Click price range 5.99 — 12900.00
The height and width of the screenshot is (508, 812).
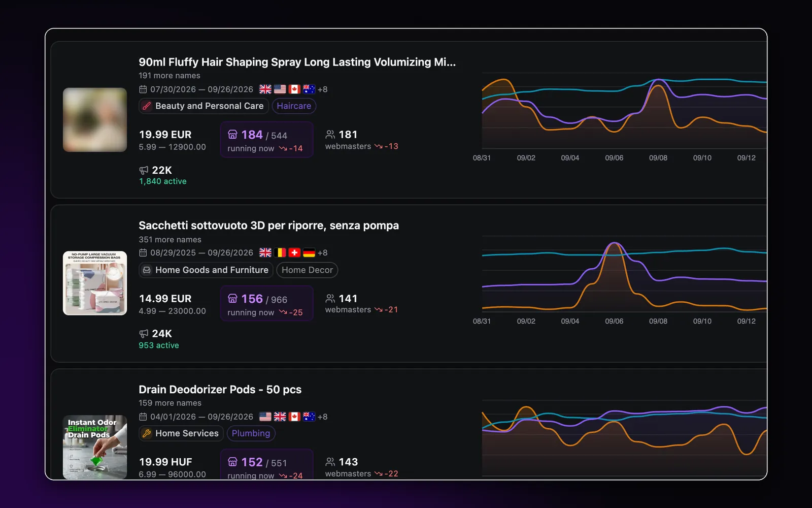click(173, 147)
